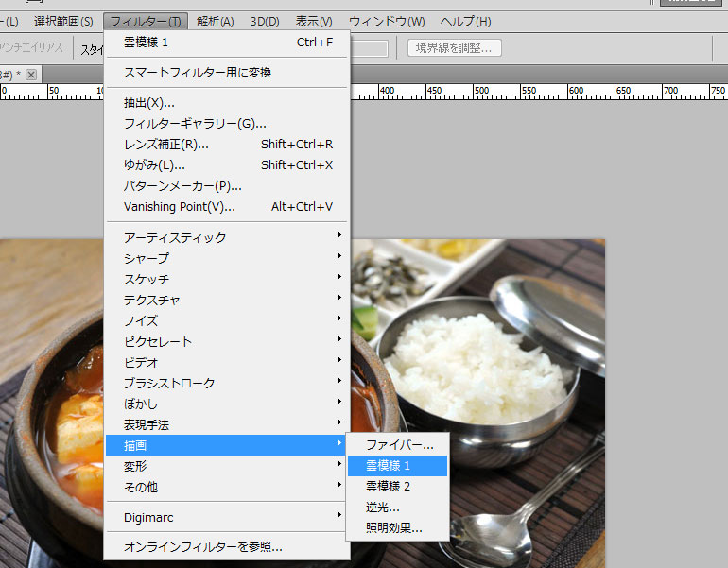728x568 pixels.
Task: Open Vanishing Point(V)...
Action: (x=228, y=207)
